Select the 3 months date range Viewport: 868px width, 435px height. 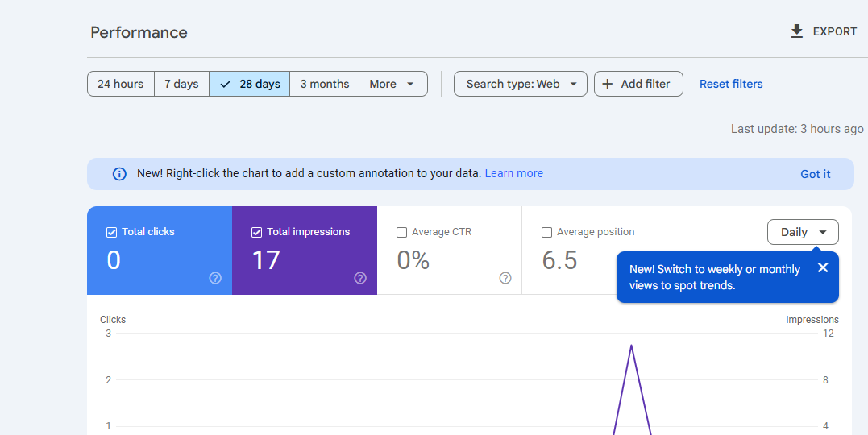tap(324, 84)
